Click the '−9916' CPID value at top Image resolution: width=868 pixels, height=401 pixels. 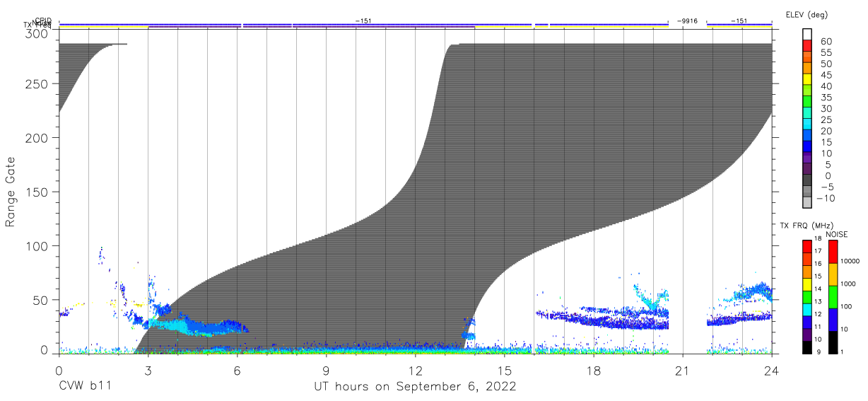coord(687,21)
